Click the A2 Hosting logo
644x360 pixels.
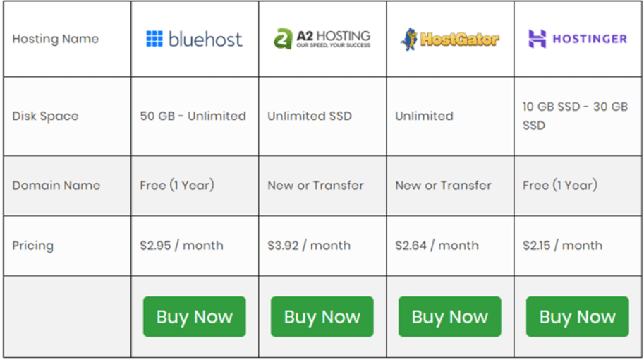point(322,39)
